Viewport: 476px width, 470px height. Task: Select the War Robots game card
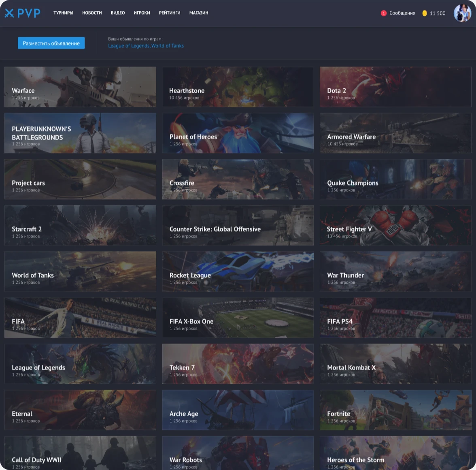coord(238,453)
